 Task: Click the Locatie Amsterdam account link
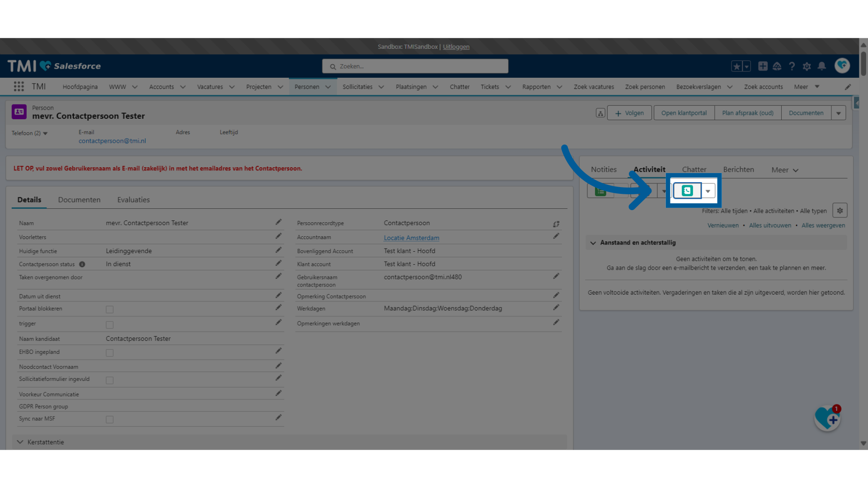(x=411, y=238)
